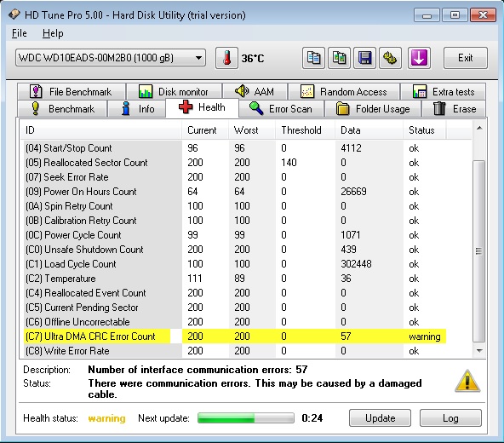Click the Exit button

click(466, 58)
